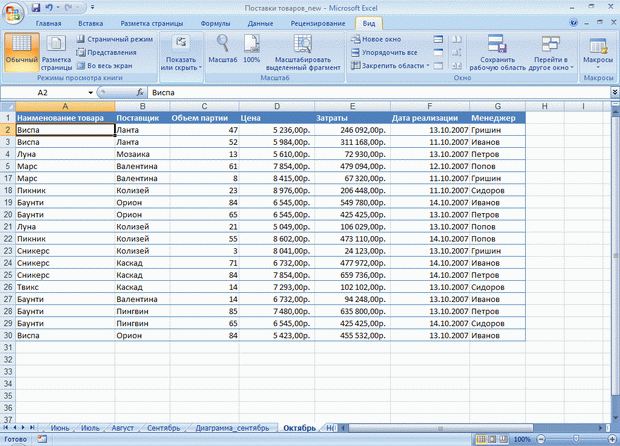Switch to the Июль sheet tab

(x=91, y=428)
